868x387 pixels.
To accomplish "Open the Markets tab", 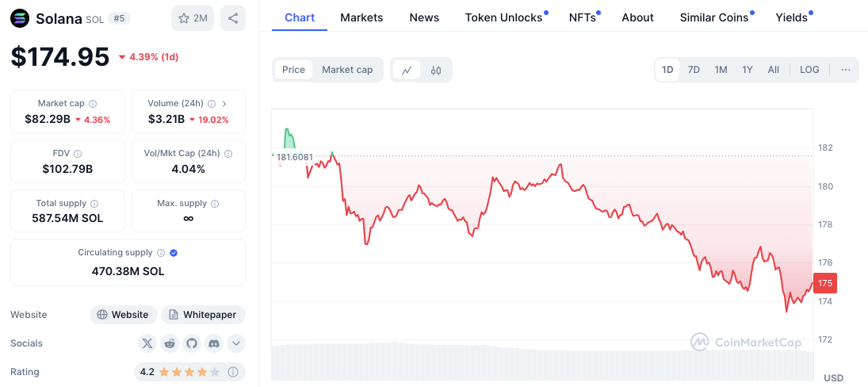I will click(x=361, y=17).
